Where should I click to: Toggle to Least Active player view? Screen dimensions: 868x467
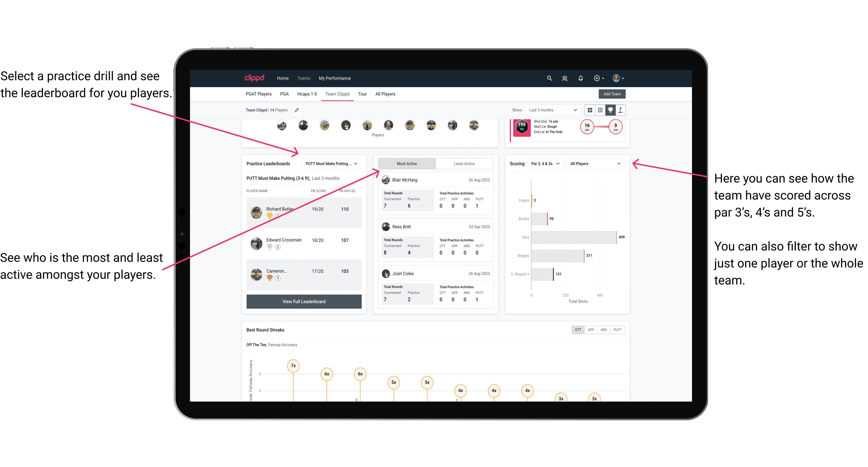pyautogui.click(x=464, y=164)
